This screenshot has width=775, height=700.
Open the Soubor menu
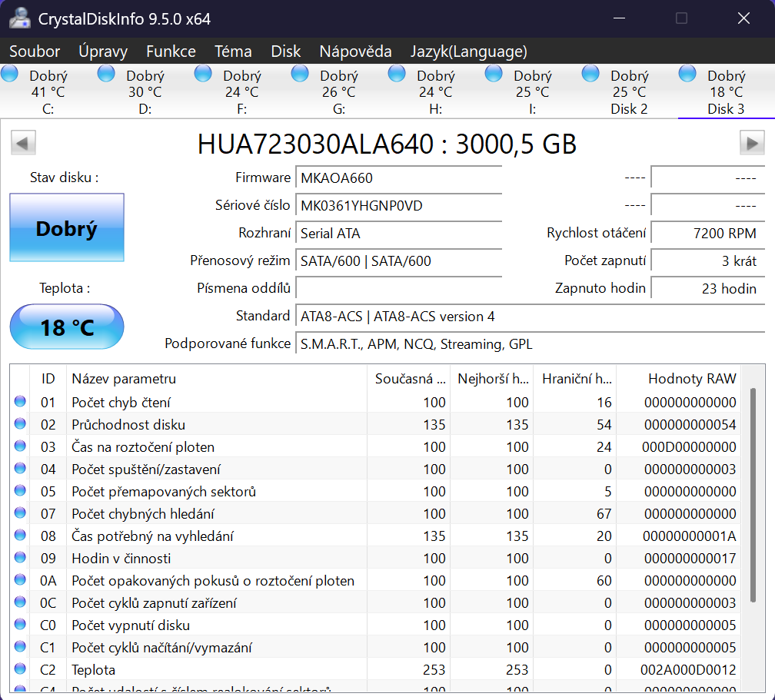click(x=34, y=51)
